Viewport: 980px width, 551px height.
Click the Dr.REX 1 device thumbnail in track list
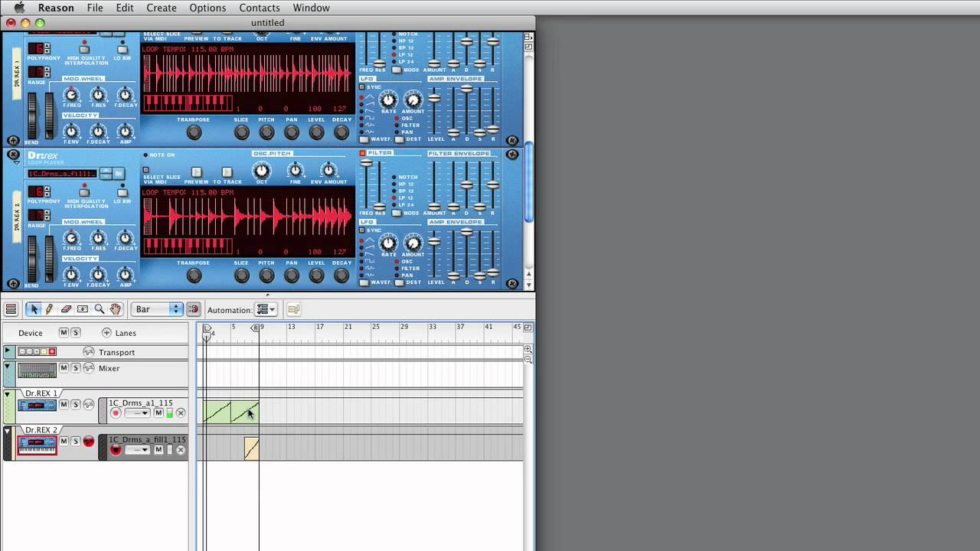tap(37, 406)
